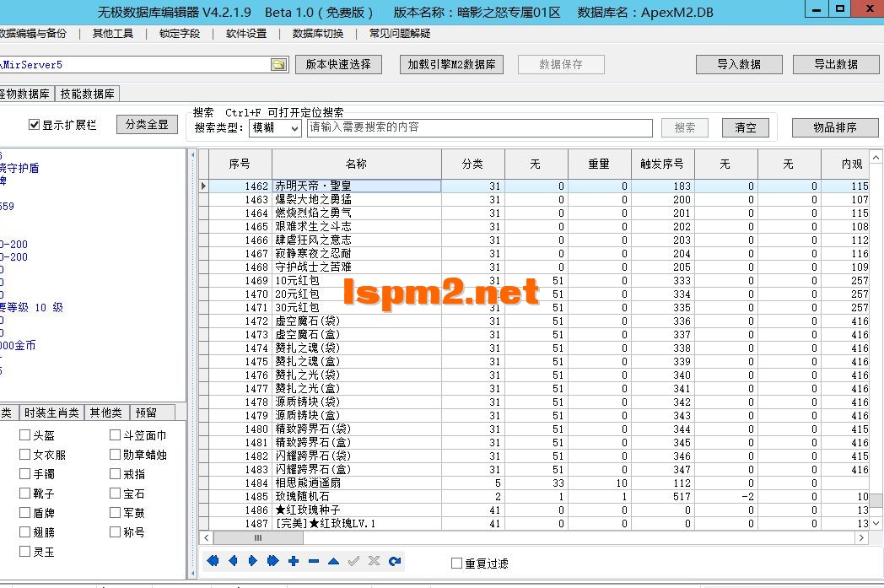
Task: Open the 常见问题解疑 menu
Action: [400, 34]
